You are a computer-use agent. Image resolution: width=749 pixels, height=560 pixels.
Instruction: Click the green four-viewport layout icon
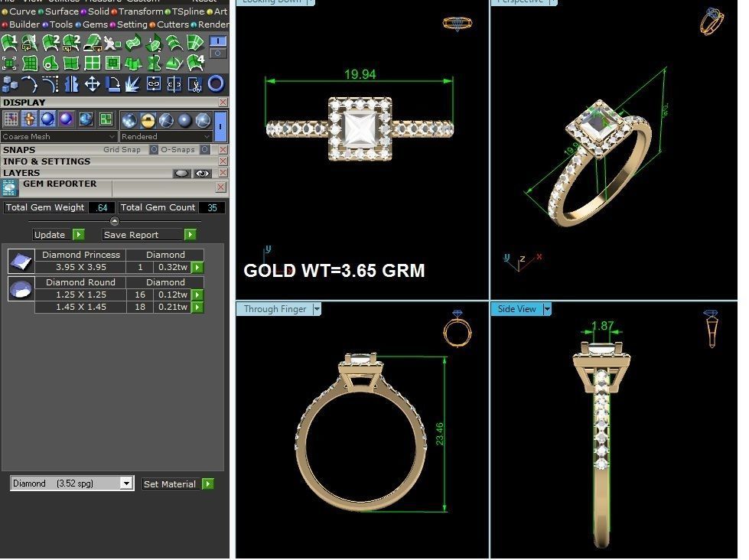(x=106, y=119)
